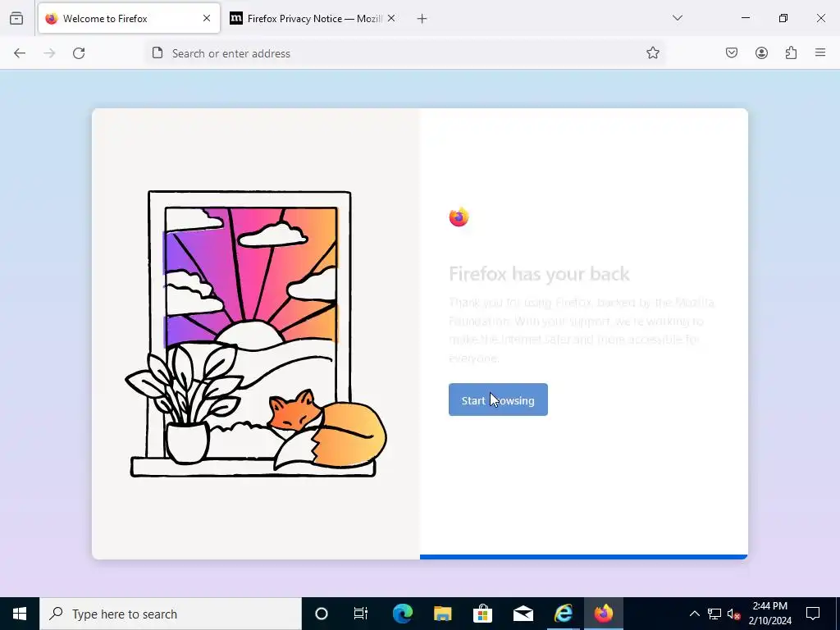Launch Internet Explorer from taskbar
840x630 pixels.
[x=563, y=614]
